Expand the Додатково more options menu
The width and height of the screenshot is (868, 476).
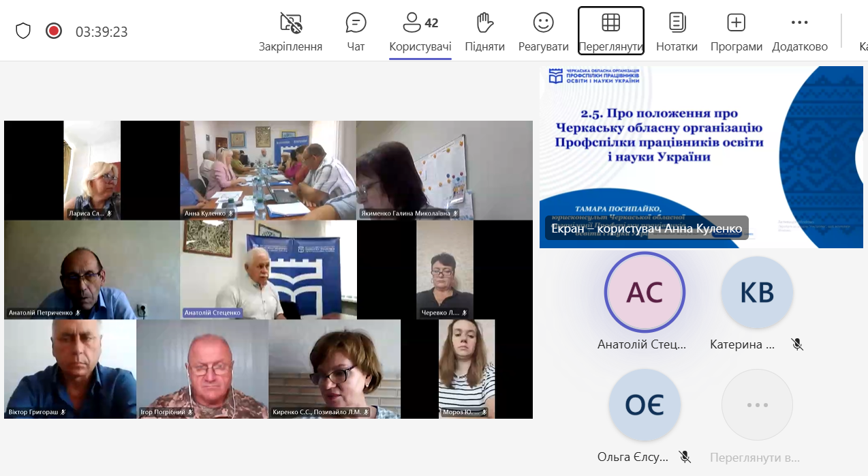point(799,32)
